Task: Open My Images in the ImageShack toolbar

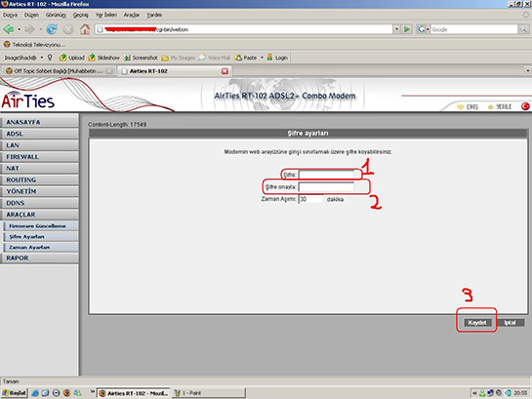Action: 178,58
